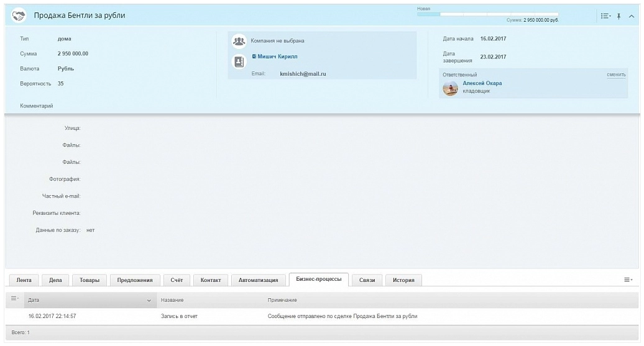Image resolution: width=644 pixels, height=346 pixels.
Task: Open Алексей Окара profile link
Action: click(x=482, y=83)
